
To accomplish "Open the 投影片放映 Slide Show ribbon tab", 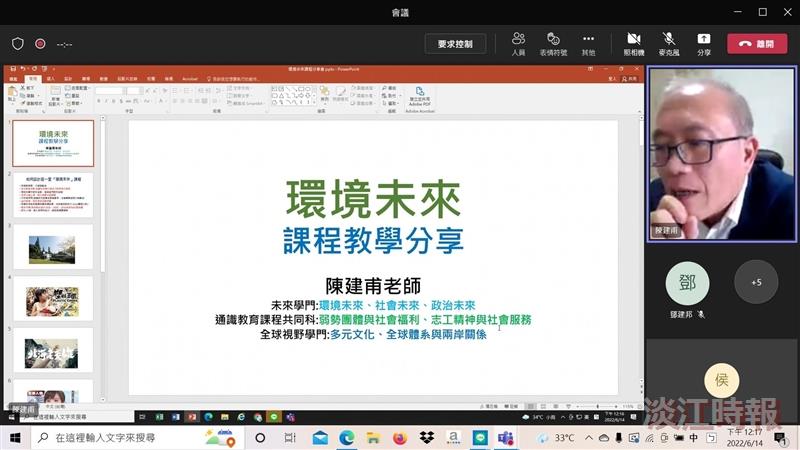I will click(127, 79).
